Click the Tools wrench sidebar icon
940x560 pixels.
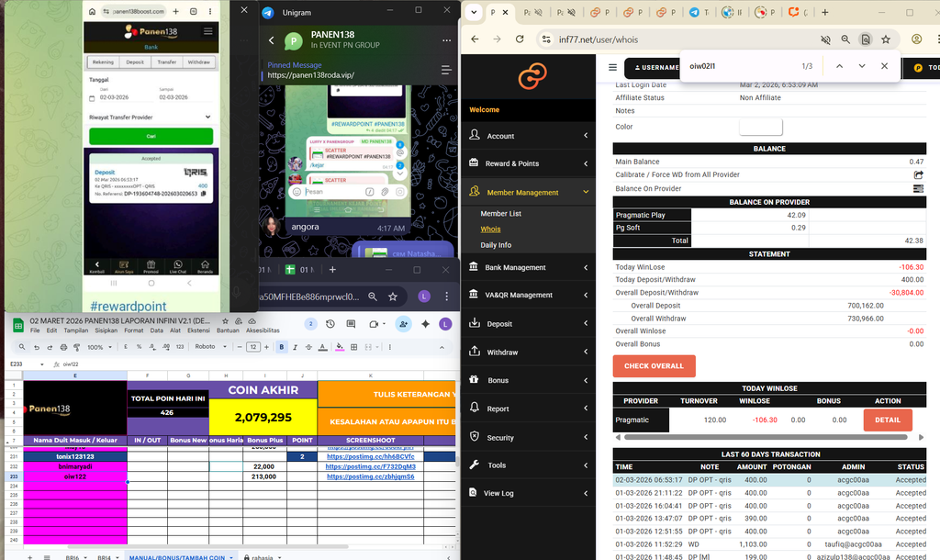[x=475, y=465]
